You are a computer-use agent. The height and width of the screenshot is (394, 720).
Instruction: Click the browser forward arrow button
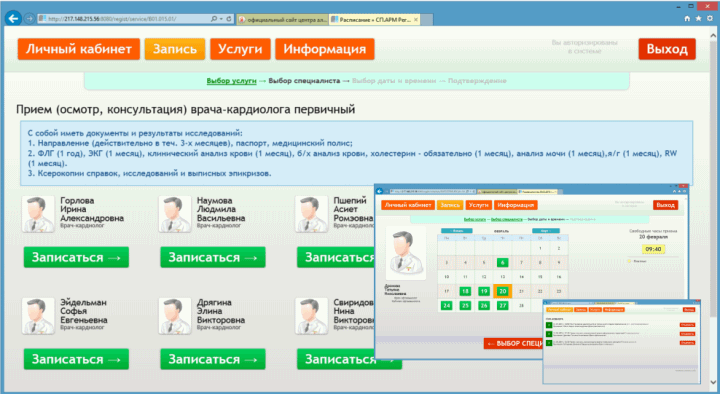point(29,19)
